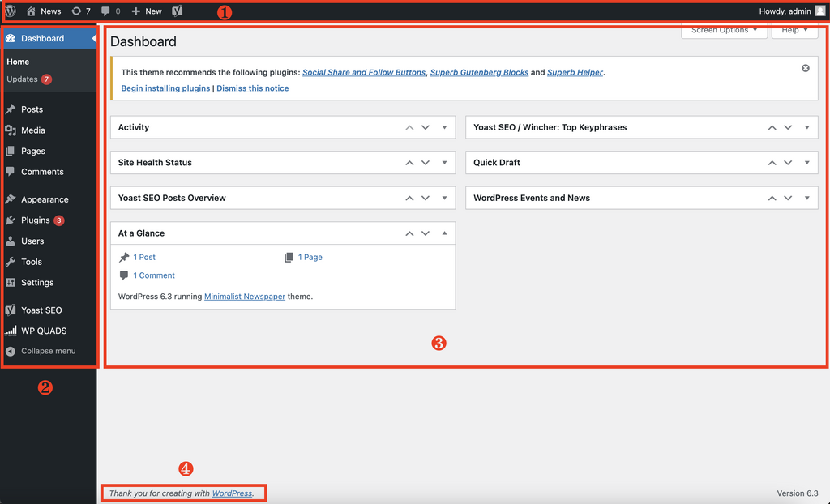Click the home icon beside News
The width and height of the screenshot is (830, 504).
pos(31,11)
